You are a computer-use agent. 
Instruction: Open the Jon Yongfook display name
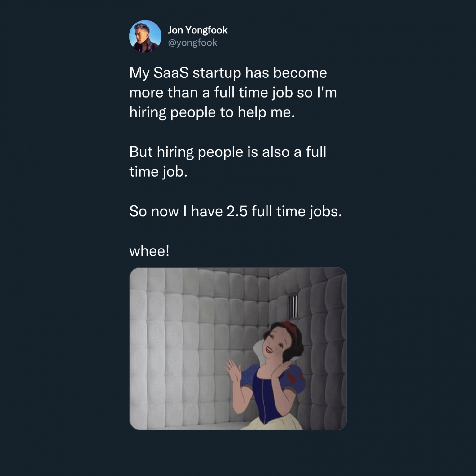(x=197, y=30)
